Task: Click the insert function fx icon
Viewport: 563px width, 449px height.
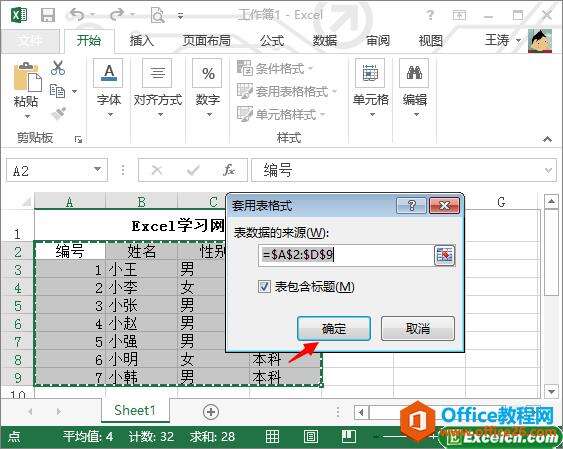Action: [228, 170]
